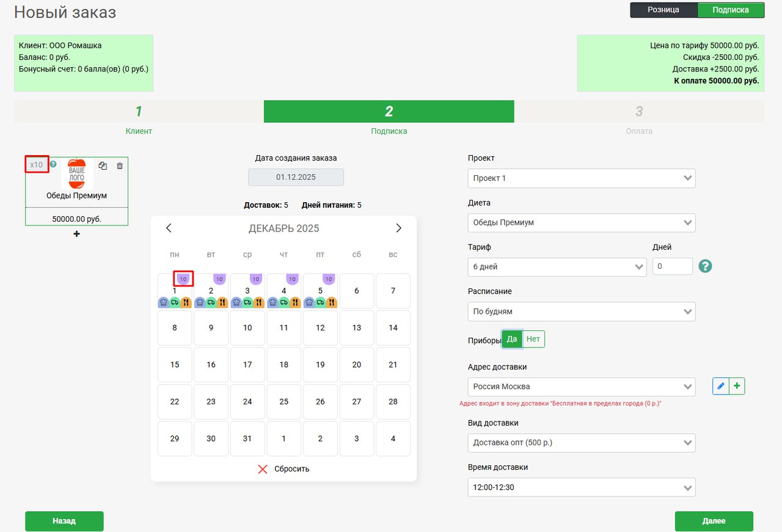
Task: Click the copy icon on Обеды Премиум card
Action: [103, 166]
